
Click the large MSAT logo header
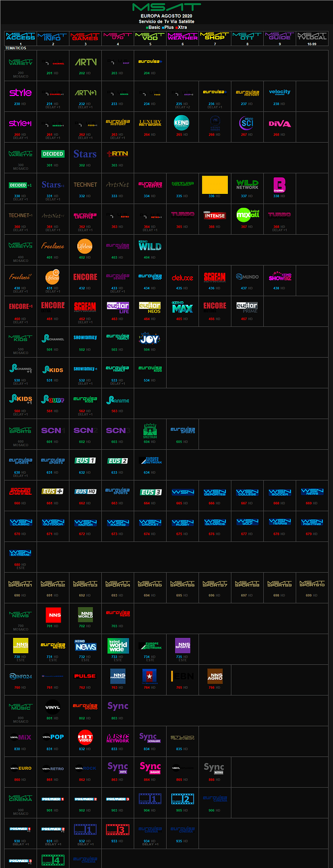click(x=166, y=7)
